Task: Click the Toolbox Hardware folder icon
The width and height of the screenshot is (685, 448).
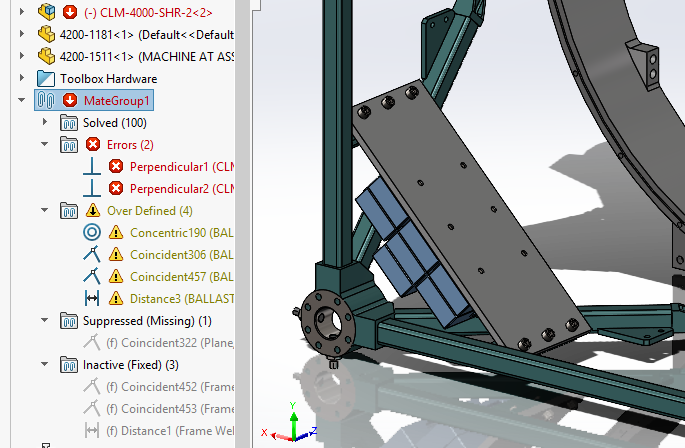Action: click(46, 78)
